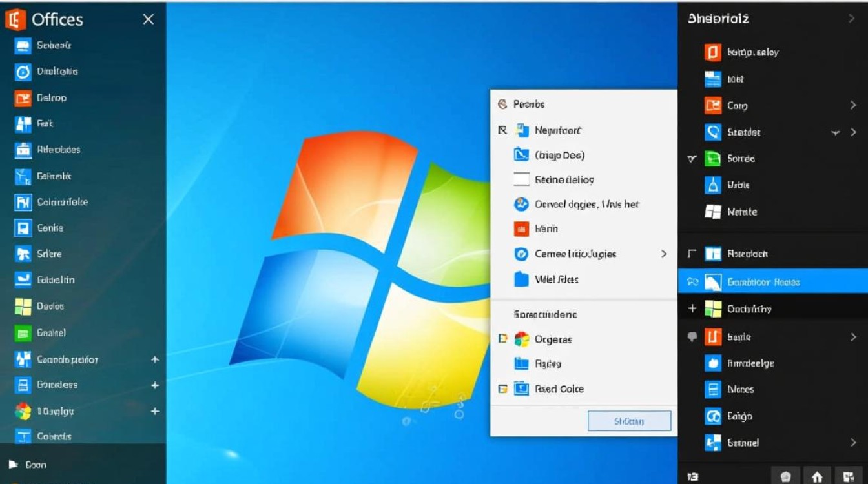This screenshot has height=484, width=868.
Task: Click the green Eaairel icon
Action: coord(23,333)
